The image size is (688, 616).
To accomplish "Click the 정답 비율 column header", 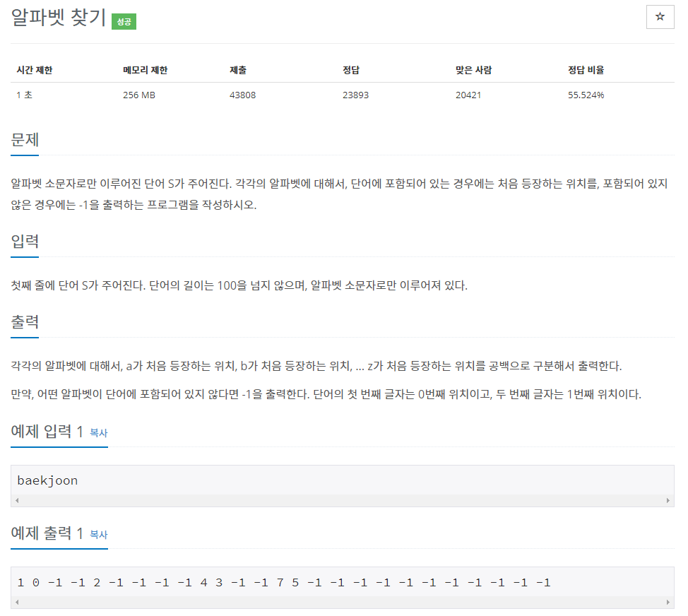I will (x=586, y=70).
